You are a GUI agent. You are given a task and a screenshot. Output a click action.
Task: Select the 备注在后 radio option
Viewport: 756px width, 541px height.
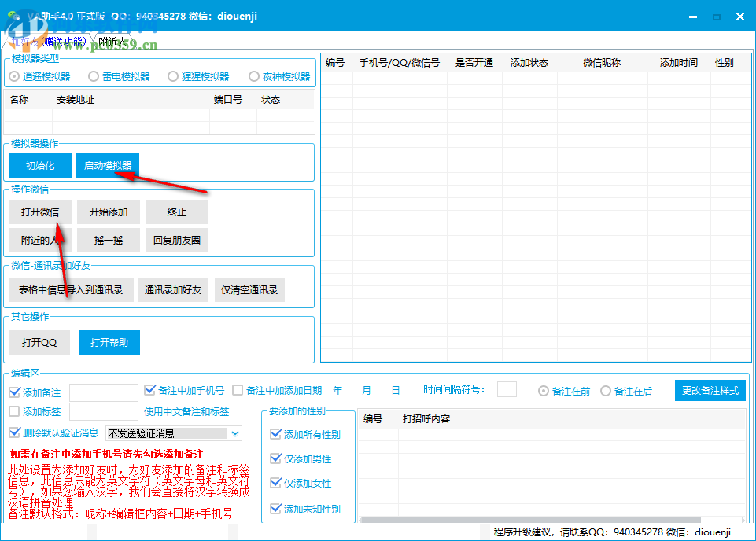pos(606,390)
